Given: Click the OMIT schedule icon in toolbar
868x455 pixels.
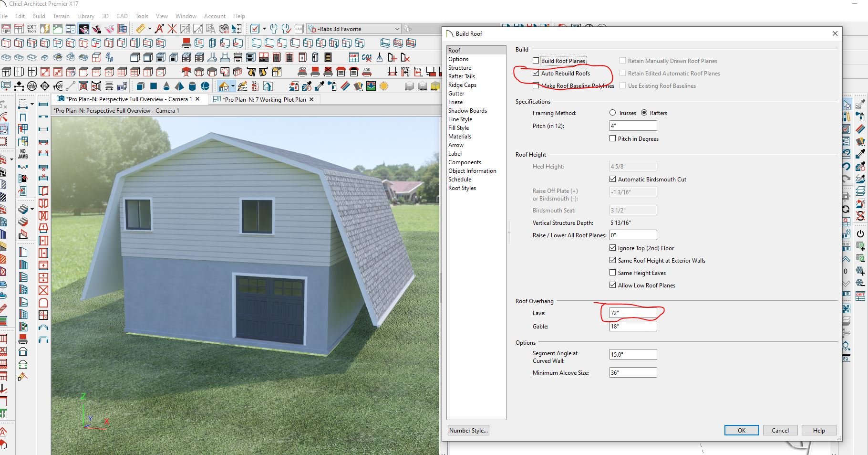Looking at the screenshot, I should tap(353, 58).
